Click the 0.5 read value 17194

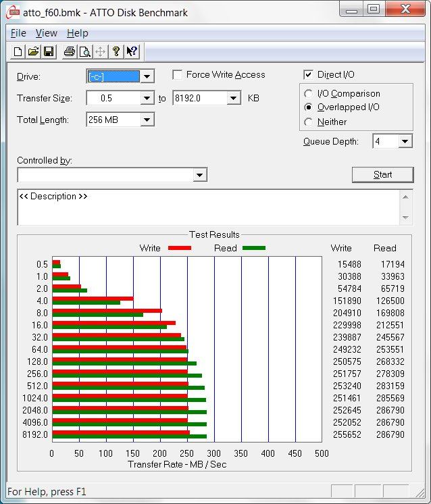pyautogui.click(x=392, y=264)
